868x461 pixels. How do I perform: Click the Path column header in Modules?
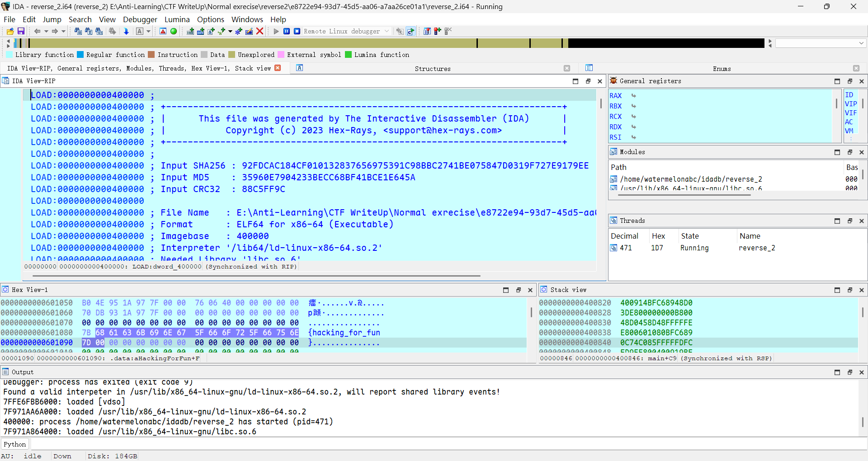(618, 167)
